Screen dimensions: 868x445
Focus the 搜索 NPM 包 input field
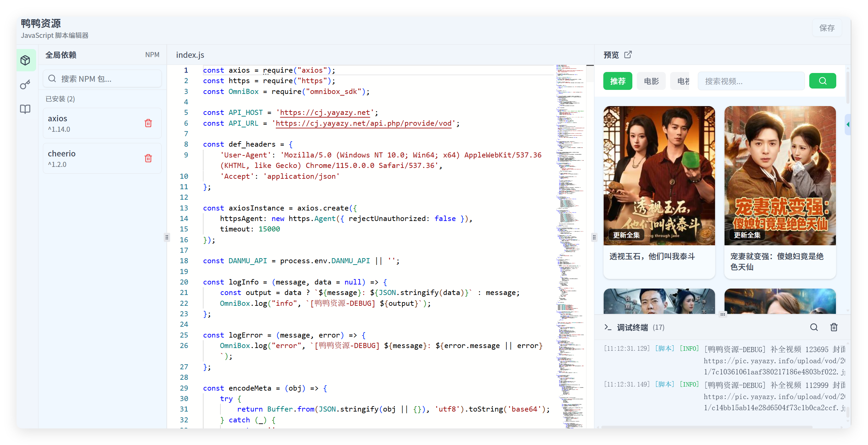point(102,79)
